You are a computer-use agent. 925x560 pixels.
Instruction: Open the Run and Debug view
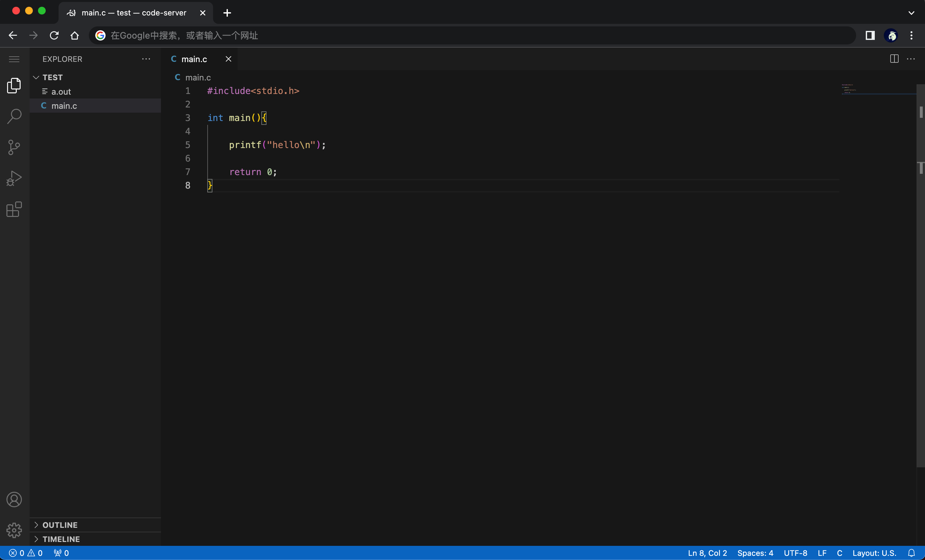pyautogui.click(x=14, y=178)
